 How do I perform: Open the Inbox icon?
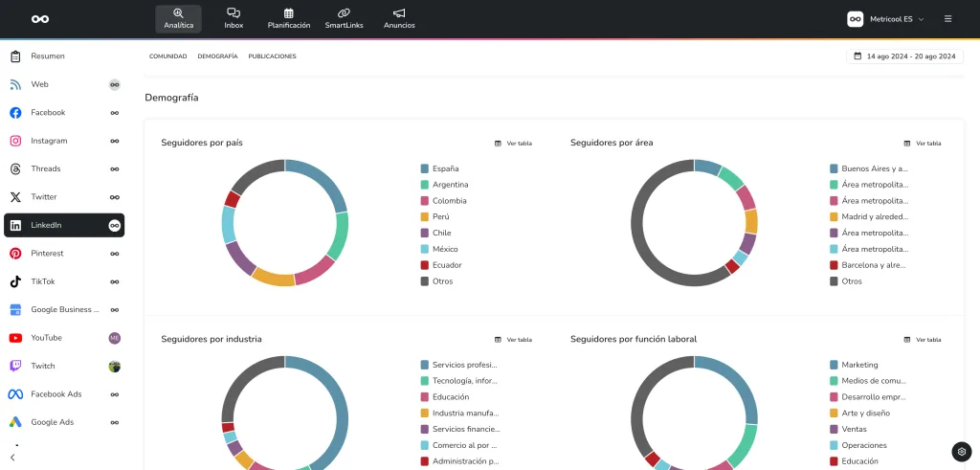(x=234, y=18)
